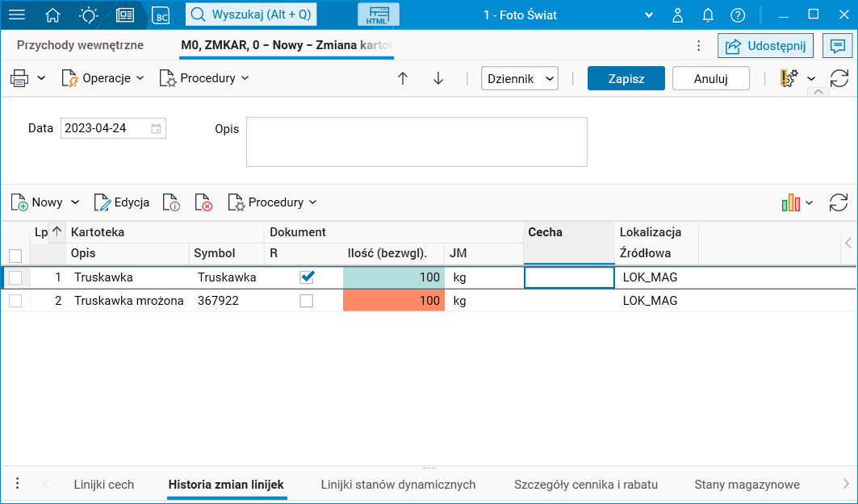The height and width of the screenshot is (504, 858).
Task: Refresh the line grid with lower refresh icon
Action: click(x=839, y=202)
